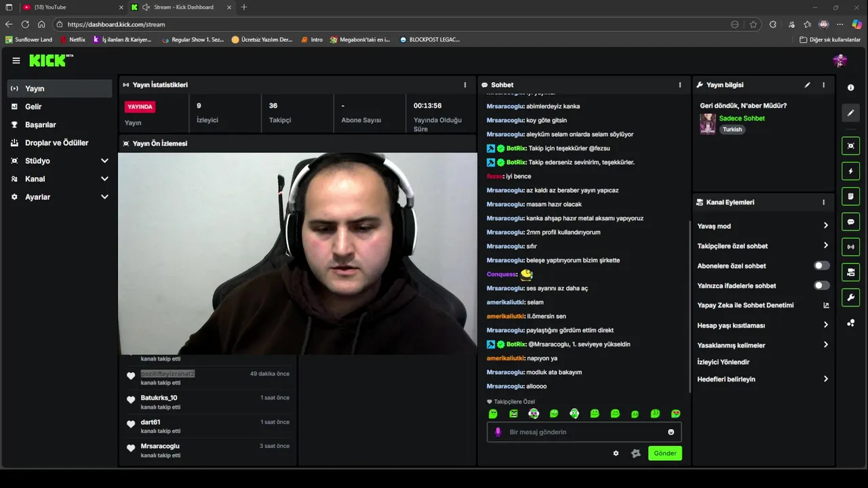
Task: Click the YAYINDA live badge
Action: coord(140,107)
